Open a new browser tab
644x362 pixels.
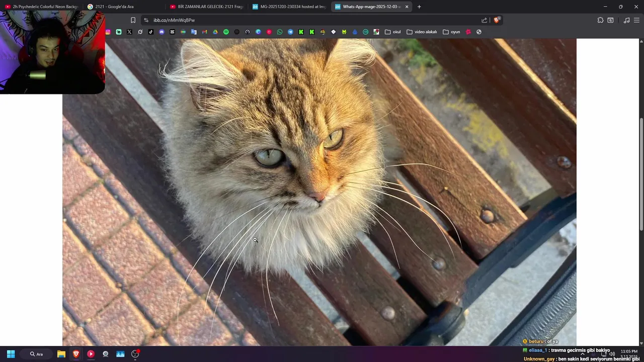tap(419, 7)
